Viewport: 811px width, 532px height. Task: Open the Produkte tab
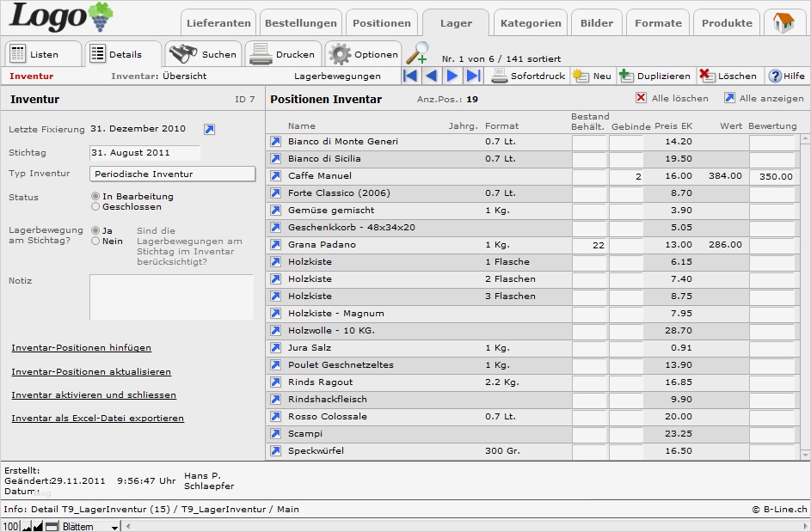(727, 23)
